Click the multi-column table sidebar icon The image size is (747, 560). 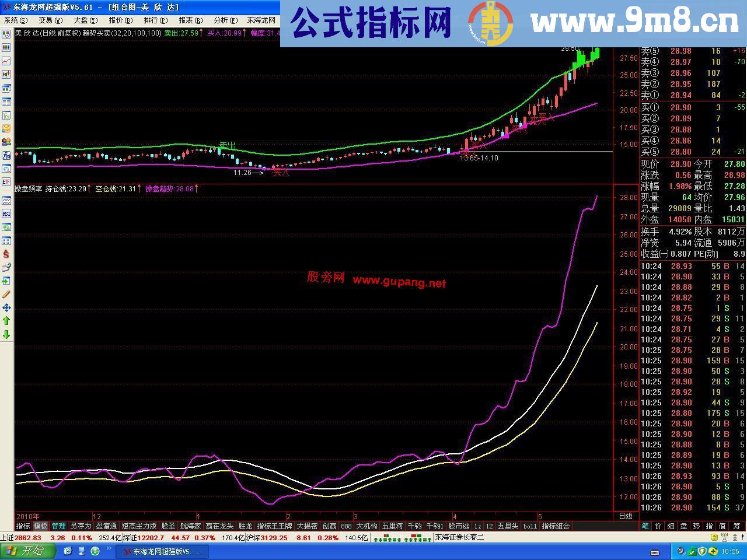coord(6,102)
